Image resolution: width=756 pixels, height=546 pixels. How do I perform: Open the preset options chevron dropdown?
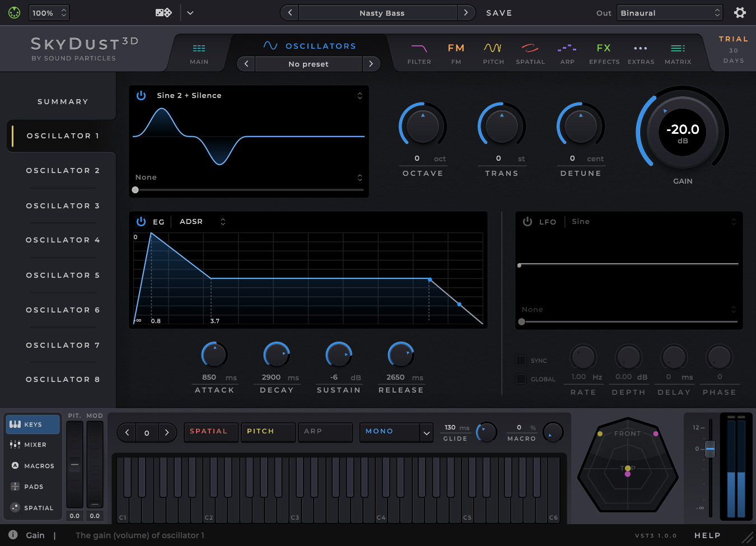[x=190, y=12]
